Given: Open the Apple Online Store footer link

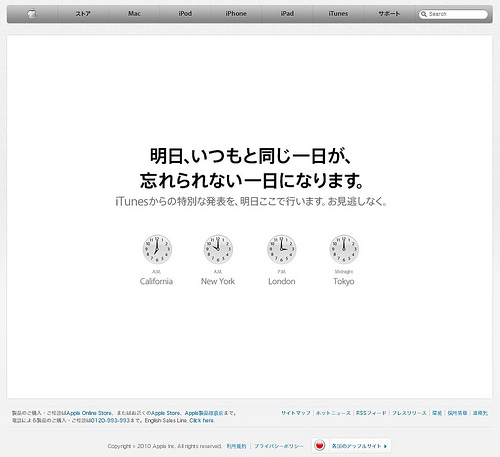Looking at the screenshot, I should pyautogui.click(x=89, y=413).
